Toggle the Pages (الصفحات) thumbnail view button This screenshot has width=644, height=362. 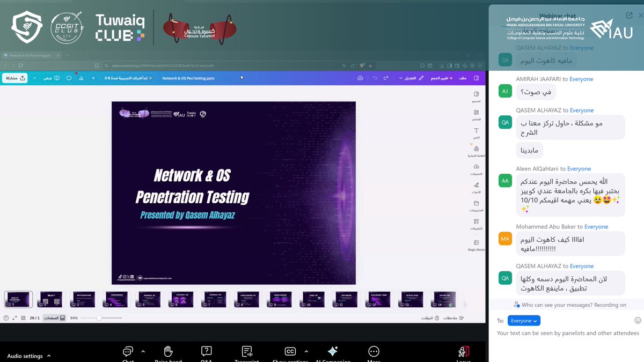[x=54, y=318]
